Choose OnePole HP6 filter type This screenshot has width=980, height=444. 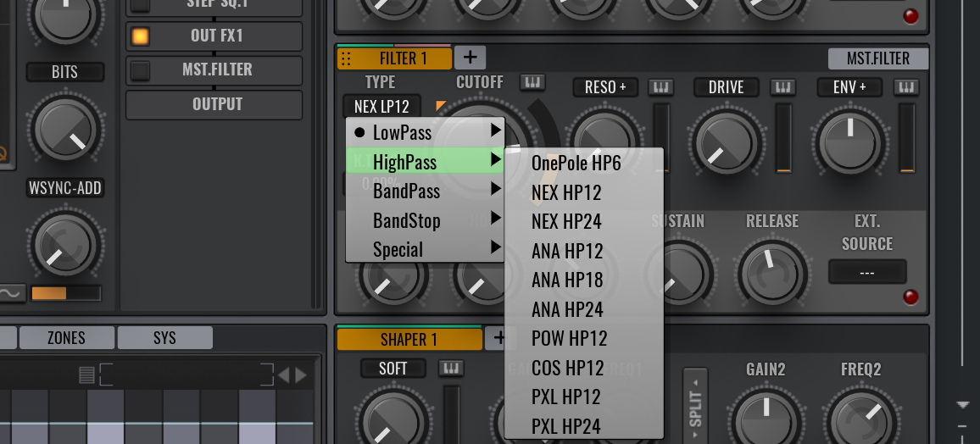[584, 164]
